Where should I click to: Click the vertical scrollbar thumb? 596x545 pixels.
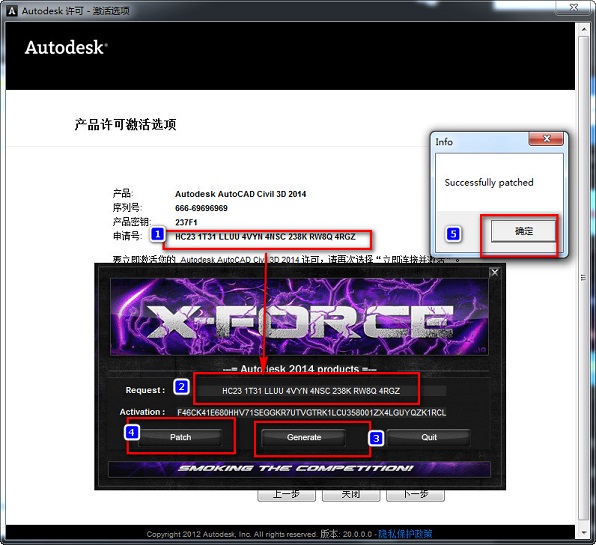[583, 278]
